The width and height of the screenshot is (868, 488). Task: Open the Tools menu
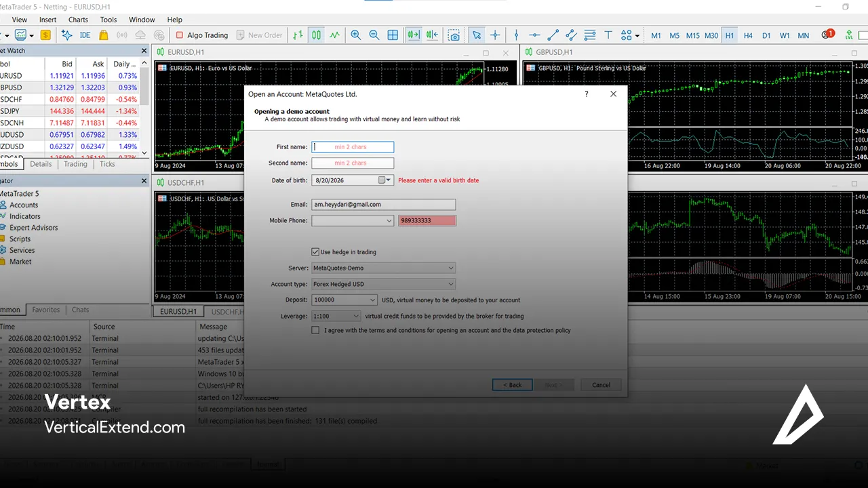tap(108, 20)
